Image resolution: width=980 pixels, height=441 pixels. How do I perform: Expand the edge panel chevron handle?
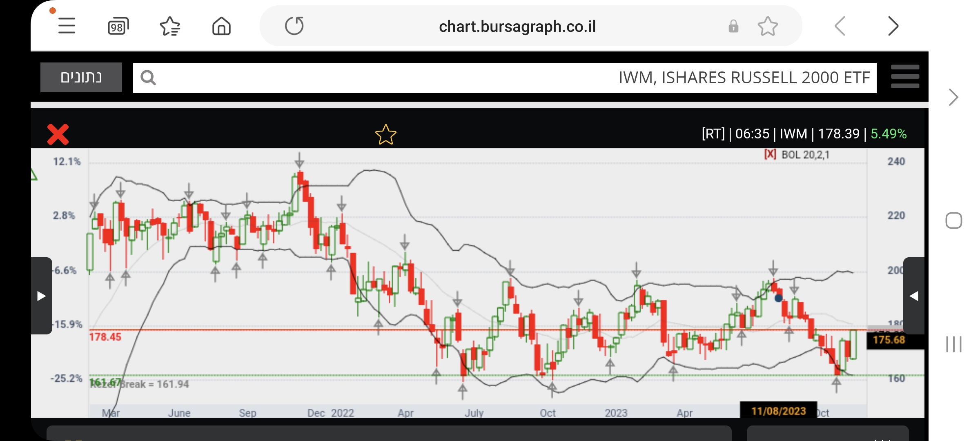click(x=953, y=97)
